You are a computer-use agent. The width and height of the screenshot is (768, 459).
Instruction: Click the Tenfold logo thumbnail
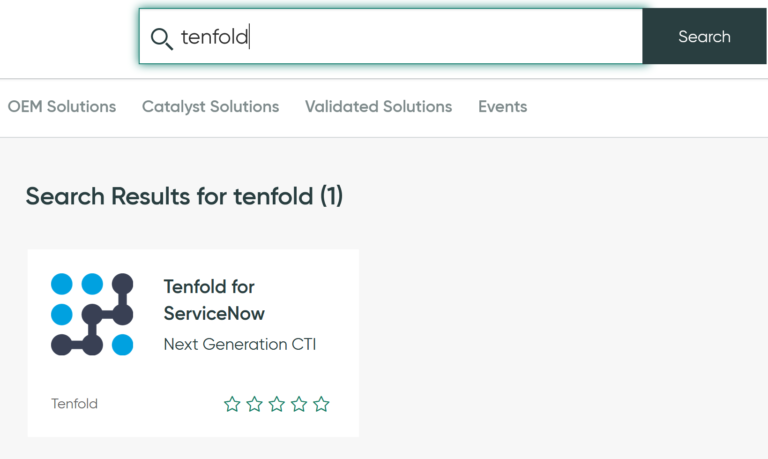(92, 314)
